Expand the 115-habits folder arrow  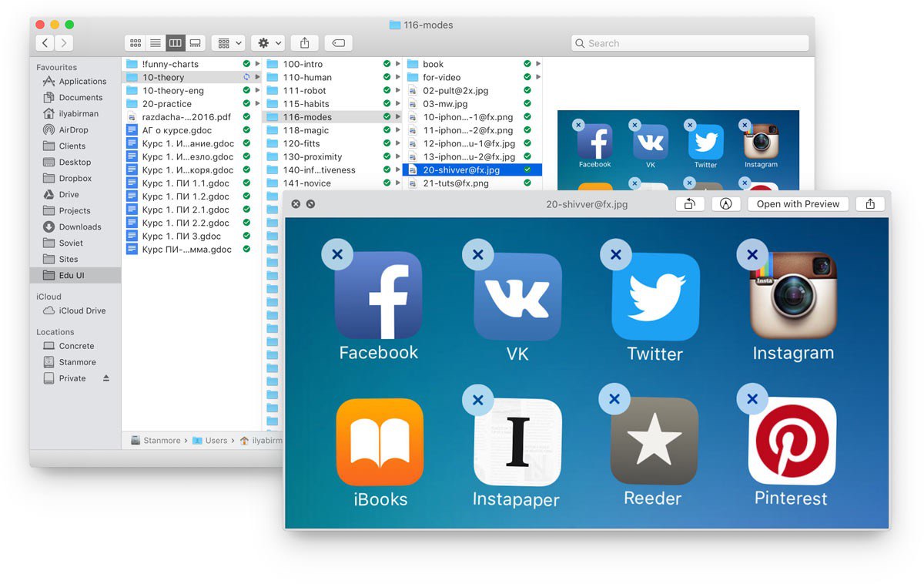coord(398,103)
